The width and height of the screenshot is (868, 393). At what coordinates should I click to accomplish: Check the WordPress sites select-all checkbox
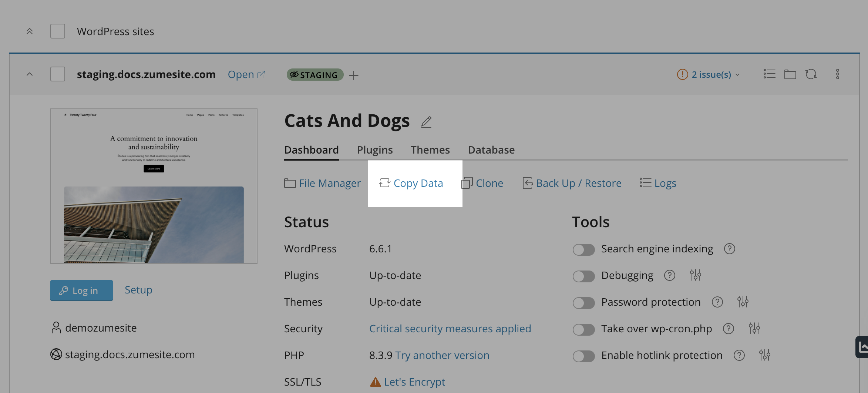pyautogui.click(x=58, y=31)
